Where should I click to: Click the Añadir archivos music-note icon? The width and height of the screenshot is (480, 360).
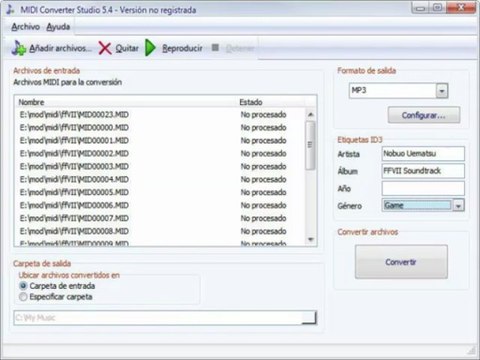(x=19, y=48)
